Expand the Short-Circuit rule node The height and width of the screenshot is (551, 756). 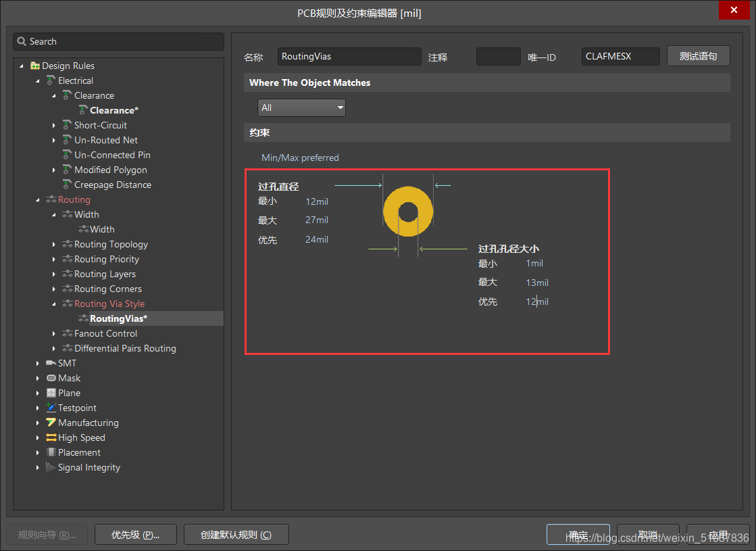tap(54, 125)
